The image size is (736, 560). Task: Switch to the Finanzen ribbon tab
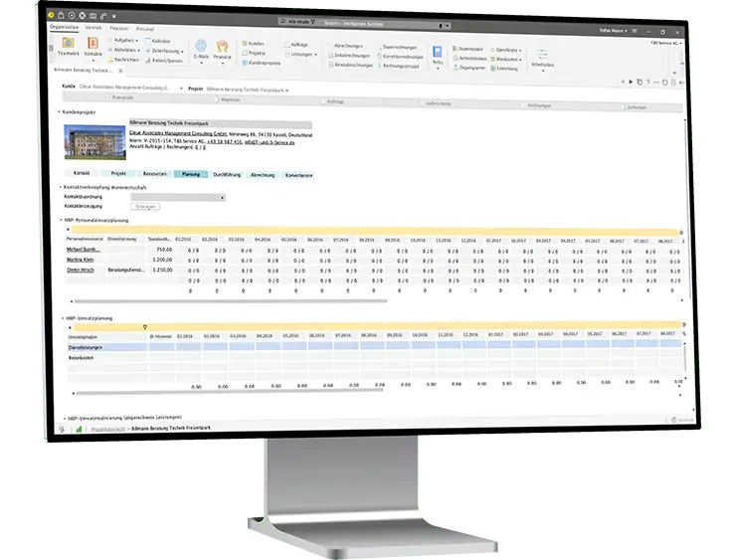[118, 28]
